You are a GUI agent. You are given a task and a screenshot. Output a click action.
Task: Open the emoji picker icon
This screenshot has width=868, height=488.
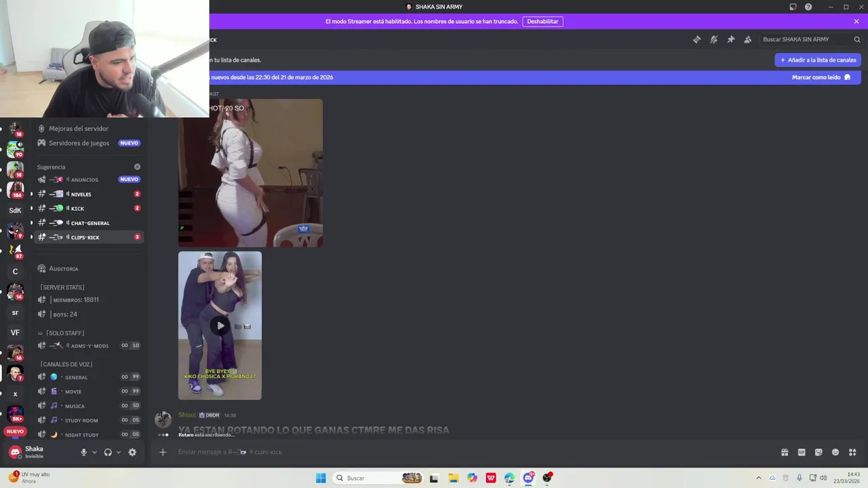point(835,452)
